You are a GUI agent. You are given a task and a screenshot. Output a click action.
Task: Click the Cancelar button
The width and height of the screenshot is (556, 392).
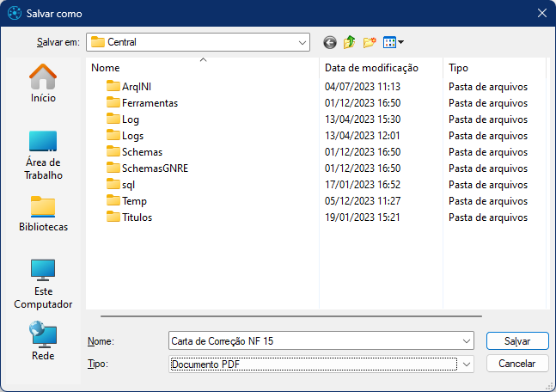(x=517, y=364)
